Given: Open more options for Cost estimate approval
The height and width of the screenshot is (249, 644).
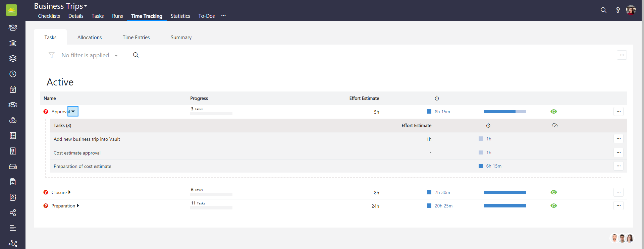Looking at the screenshot, I should 619,152.
